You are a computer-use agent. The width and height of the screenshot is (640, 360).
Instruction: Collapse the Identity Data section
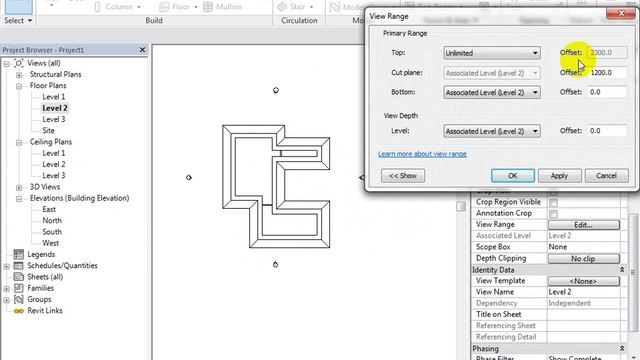(622, 270)
